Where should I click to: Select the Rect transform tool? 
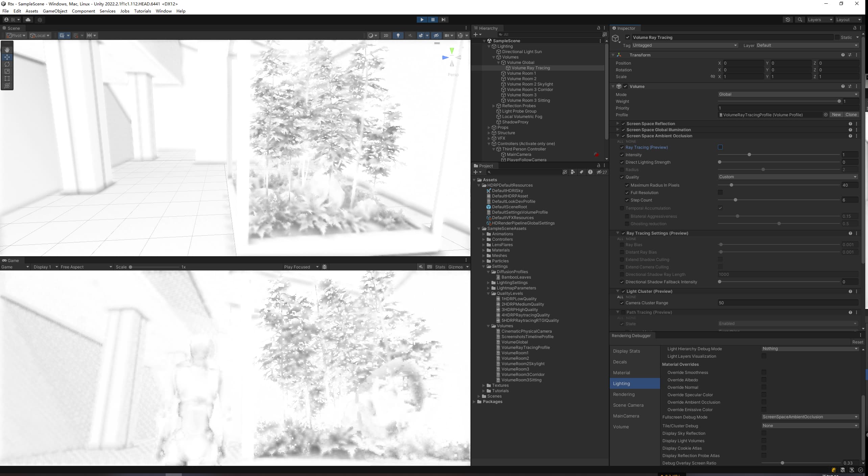coord(7,78)
